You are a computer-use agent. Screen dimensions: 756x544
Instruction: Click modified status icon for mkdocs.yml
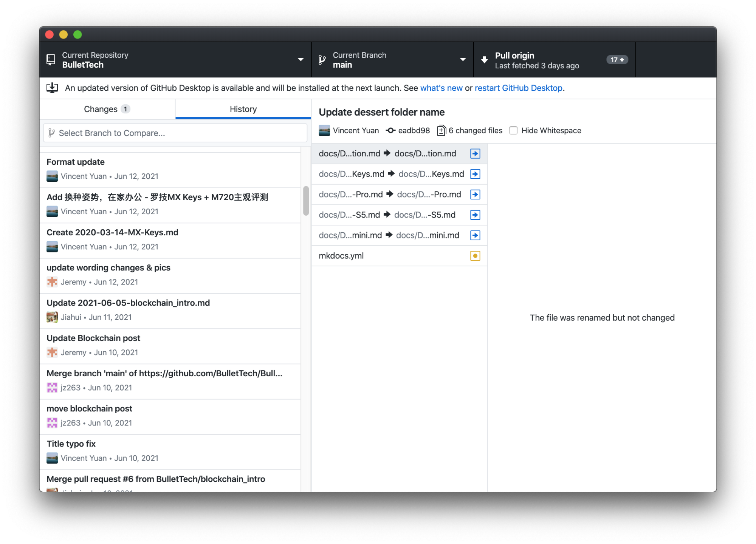tap(475, 255)
